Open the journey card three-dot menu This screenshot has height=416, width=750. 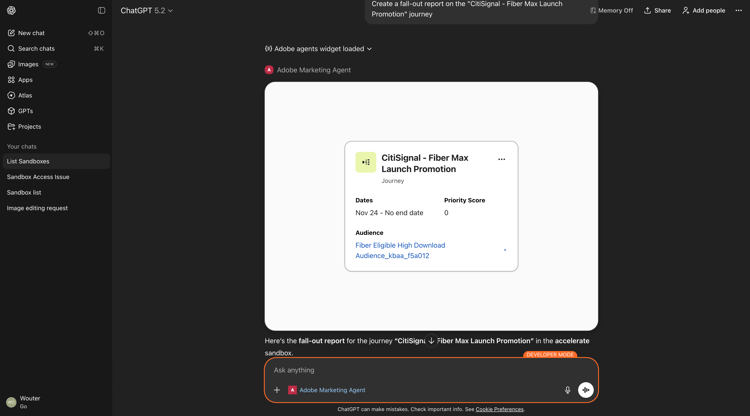point(501,159)
